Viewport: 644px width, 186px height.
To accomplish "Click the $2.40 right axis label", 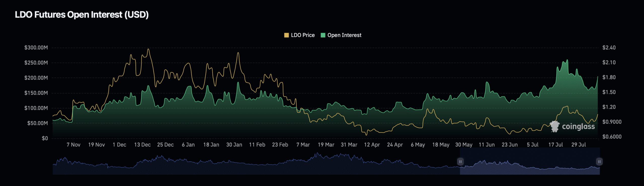I will coord(609,48).
